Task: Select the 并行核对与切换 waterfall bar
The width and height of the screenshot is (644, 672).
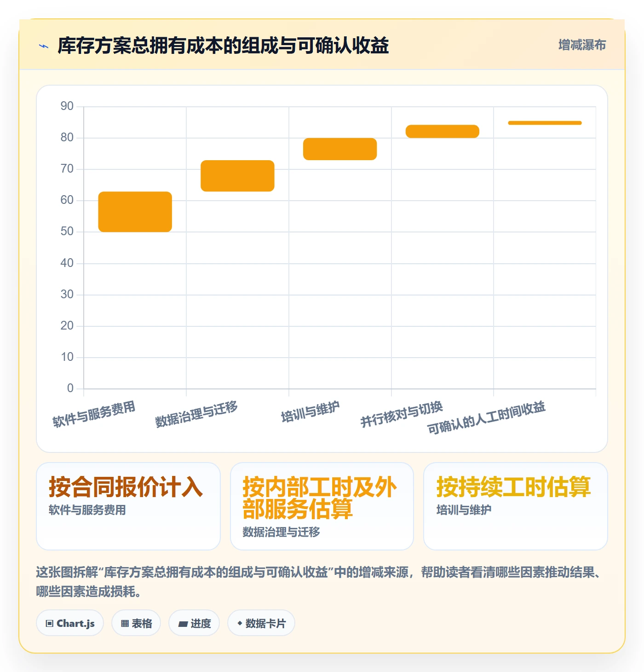Action: click(443, 131)
